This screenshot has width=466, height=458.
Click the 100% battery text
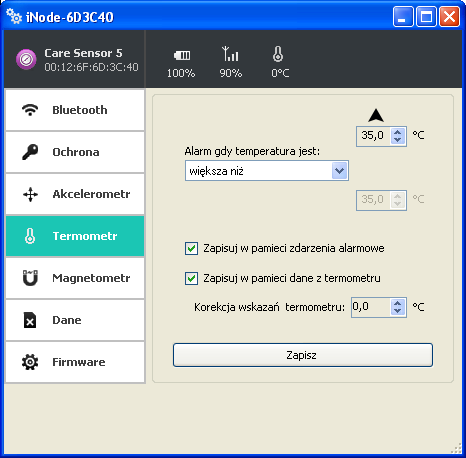(181, 73)
